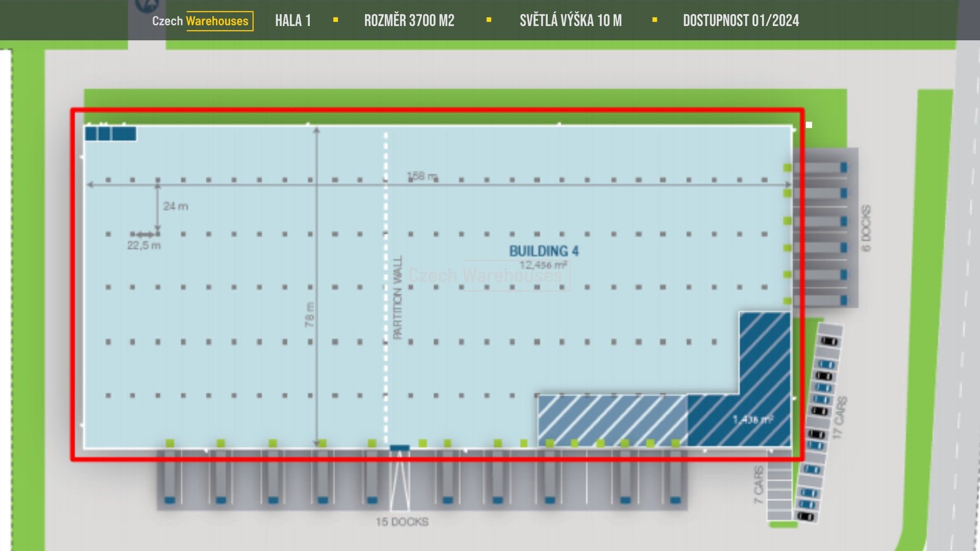Click the 6 DOCKS label

pyautogui.click(x=866, y=228)
